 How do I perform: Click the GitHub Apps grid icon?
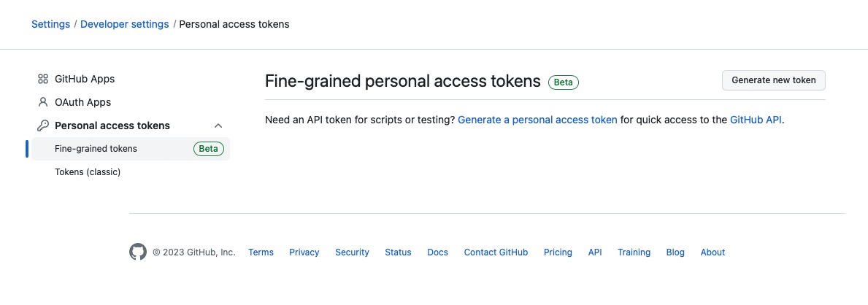point(42,79)
